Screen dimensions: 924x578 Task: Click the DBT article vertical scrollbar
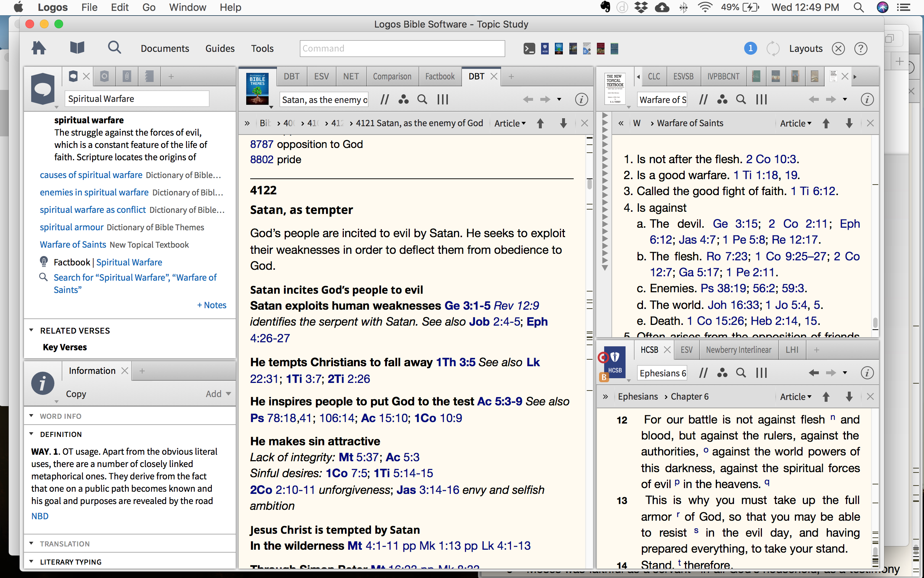(589, 184)
